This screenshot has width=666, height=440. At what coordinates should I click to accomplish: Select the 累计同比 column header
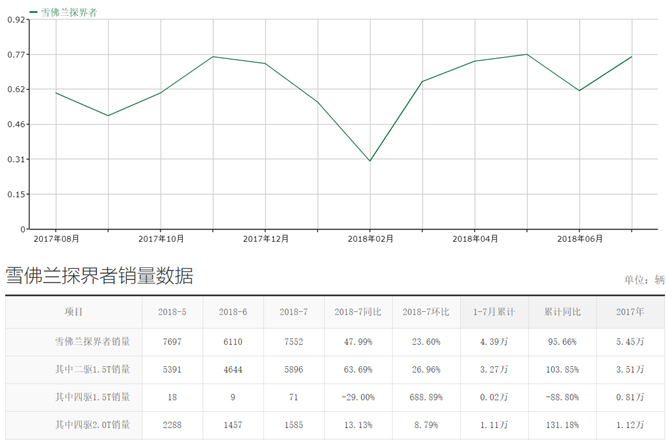coord(562,312)
